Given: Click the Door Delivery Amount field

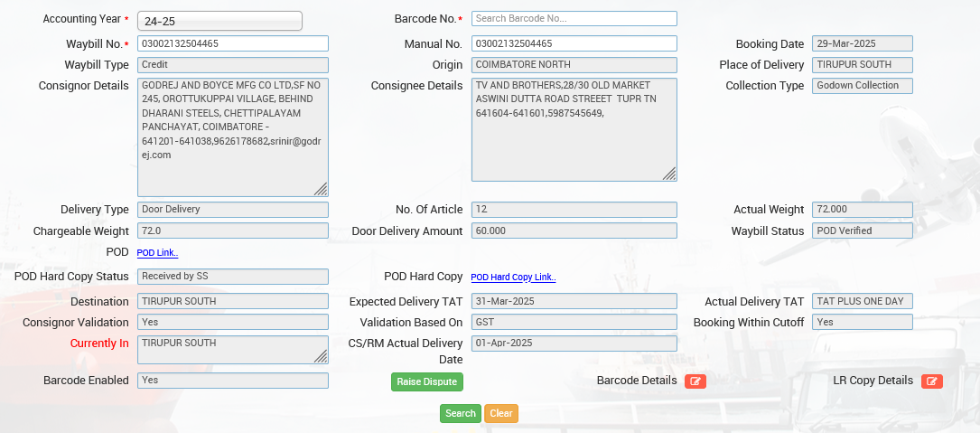Looking at the screenshot, I should click(x=574, y=231).
